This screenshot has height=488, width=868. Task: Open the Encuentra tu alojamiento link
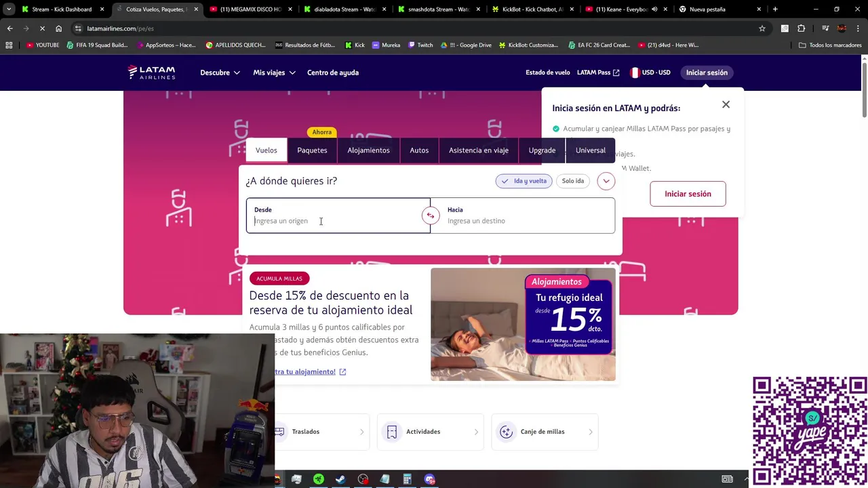click(x=311, y=371)
